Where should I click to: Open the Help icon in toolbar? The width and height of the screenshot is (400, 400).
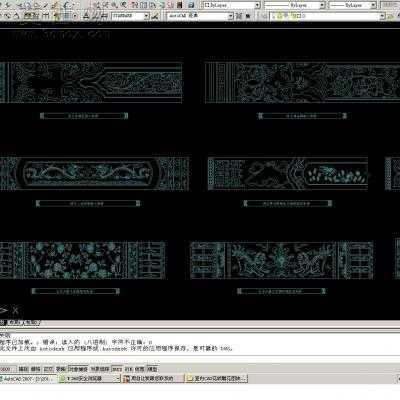(191, 5)
